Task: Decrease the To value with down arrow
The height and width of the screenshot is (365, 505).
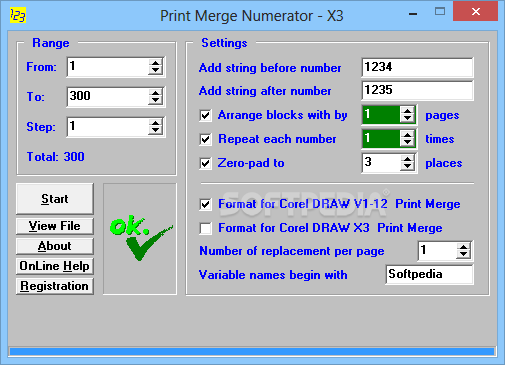Action: pyautogui.click(x=155, y=101)
